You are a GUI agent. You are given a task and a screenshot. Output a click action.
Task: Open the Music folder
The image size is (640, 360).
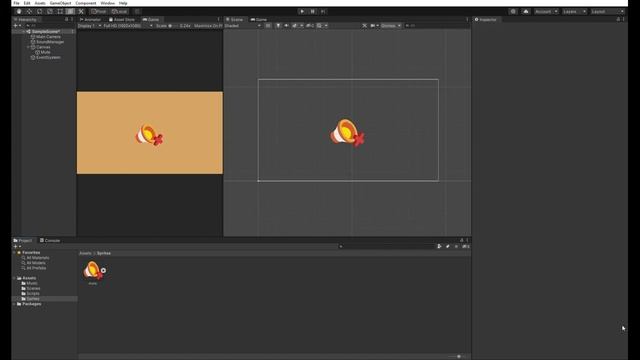[31, 283]
